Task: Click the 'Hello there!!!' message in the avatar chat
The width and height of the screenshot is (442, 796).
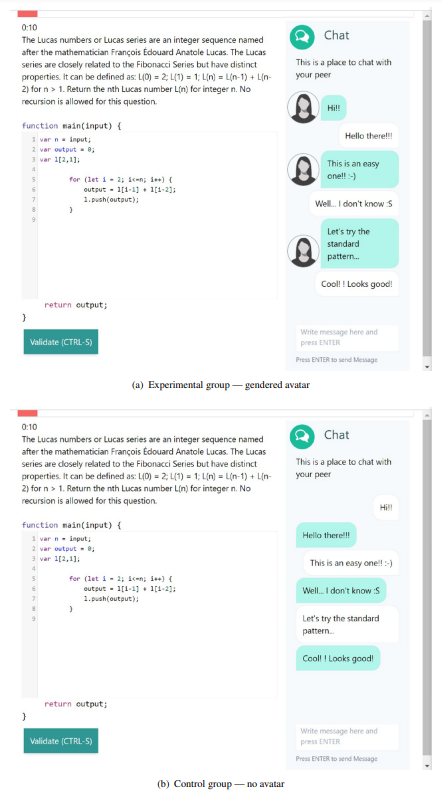Action: tap(368, 136)
